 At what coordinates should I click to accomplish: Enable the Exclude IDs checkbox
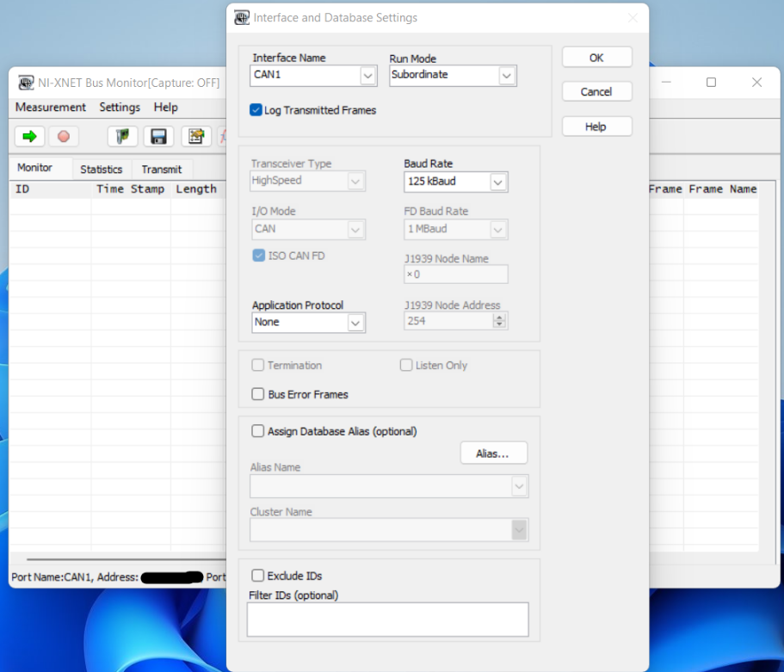pos(257,576)
